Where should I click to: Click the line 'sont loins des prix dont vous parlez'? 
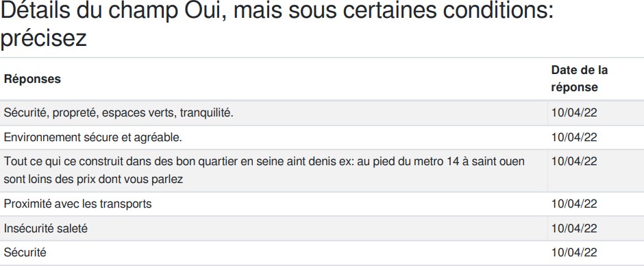93,179
